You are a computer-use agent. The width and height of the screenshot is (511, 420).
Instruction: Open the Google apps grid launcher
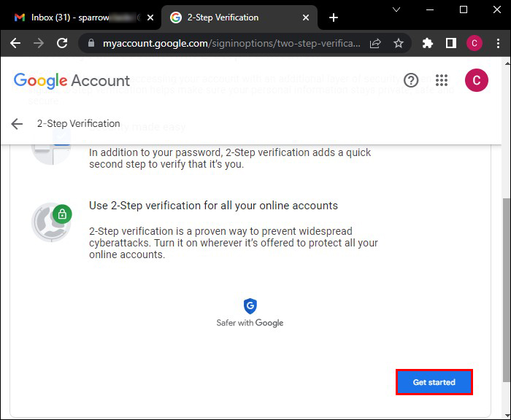click(x=442, y=80)
